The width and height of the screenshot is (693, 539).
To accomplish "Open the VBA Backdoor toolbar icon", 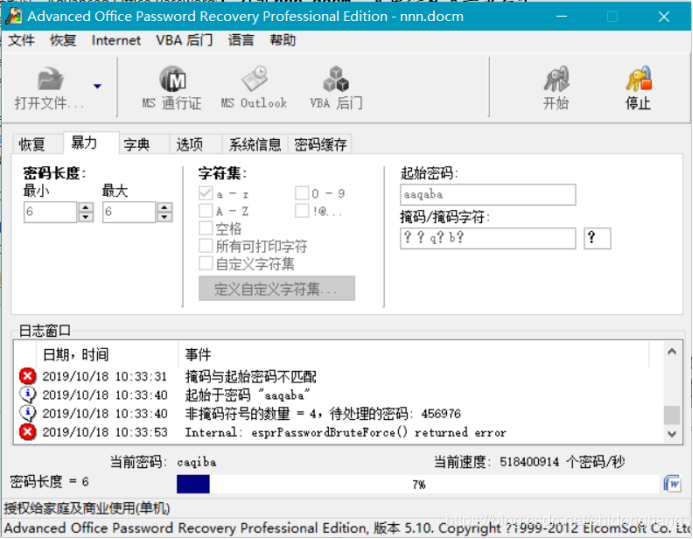I will pyautogui.click(x=336, y=79).
